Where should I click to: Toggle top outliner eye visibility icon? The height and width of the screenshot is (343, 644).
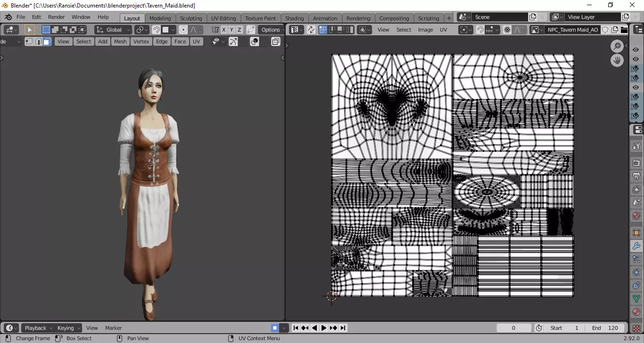636,50
